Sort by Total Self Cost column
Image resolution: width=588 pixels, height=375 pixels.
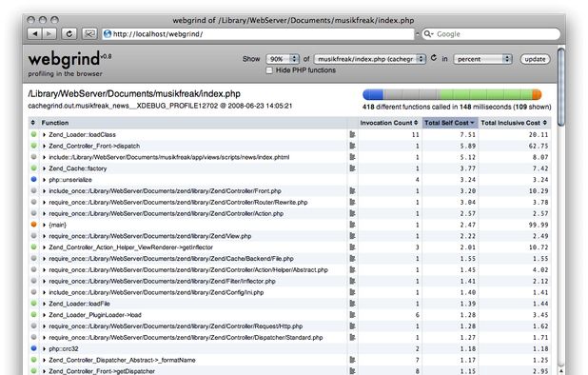click(450, 123)
